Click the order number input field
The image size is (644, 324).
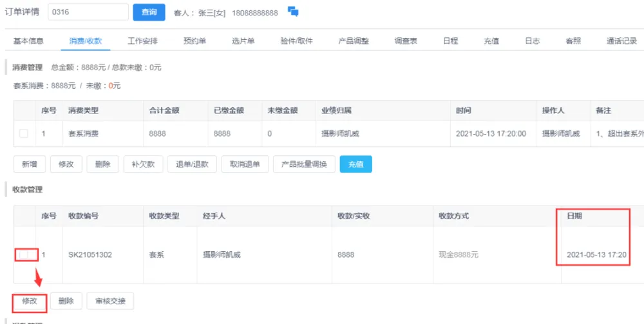[x=88, y=12]
